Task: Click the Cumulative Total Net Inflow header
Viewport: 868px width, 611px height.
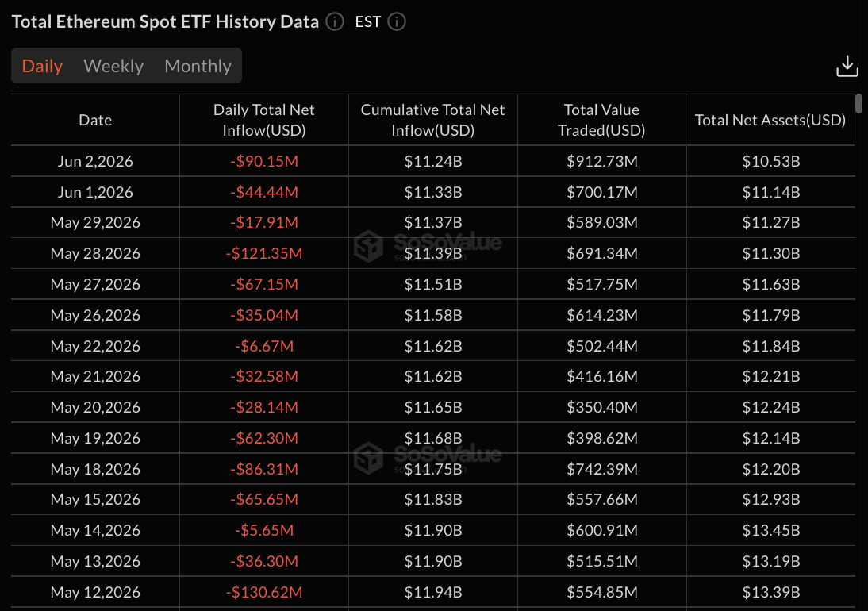Action: coord(433,120)
